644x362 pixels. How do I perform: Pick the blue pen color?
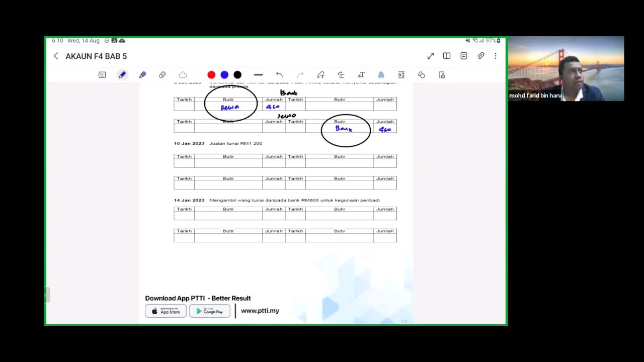[x=224, y=75]
